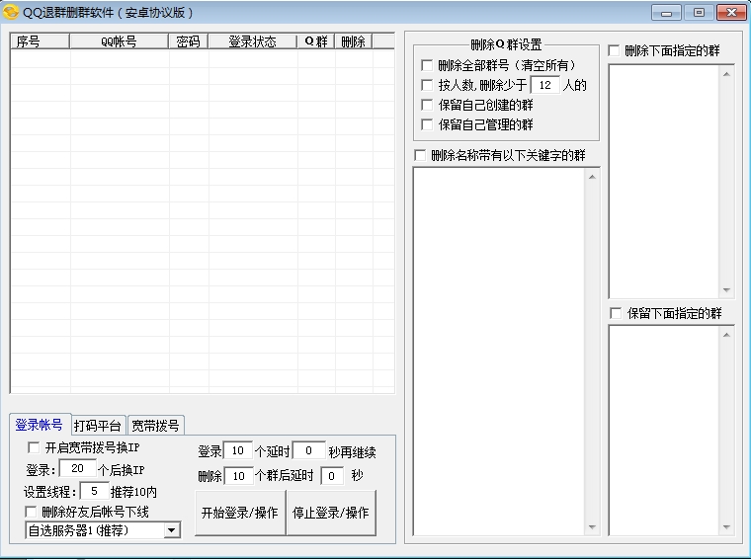Click 设置线程 field showing 5

point(94,491)
